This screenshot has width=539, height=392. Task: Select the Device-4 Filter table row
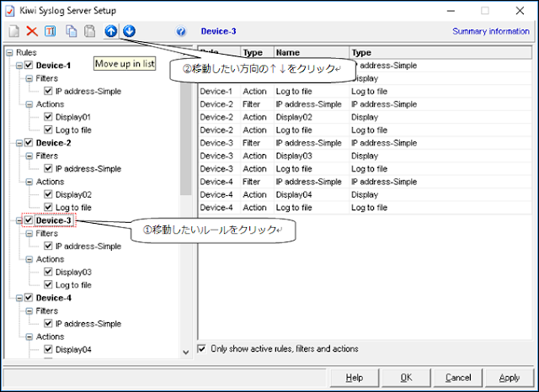coord(365,182)
